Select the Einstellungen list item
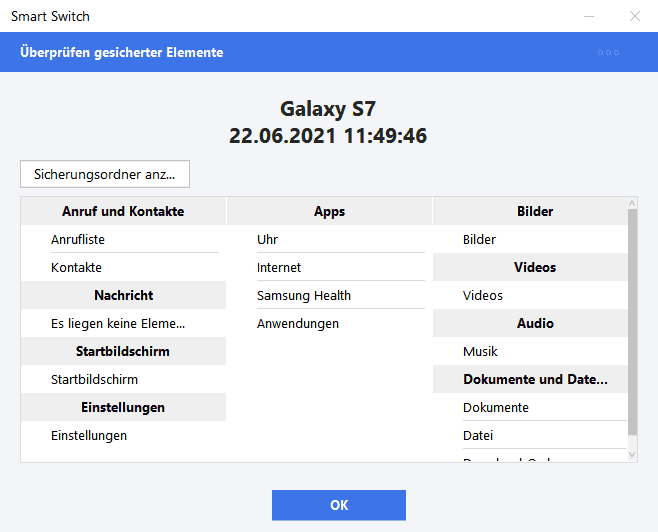Screen dimensions: 658x532 [123, 436]
